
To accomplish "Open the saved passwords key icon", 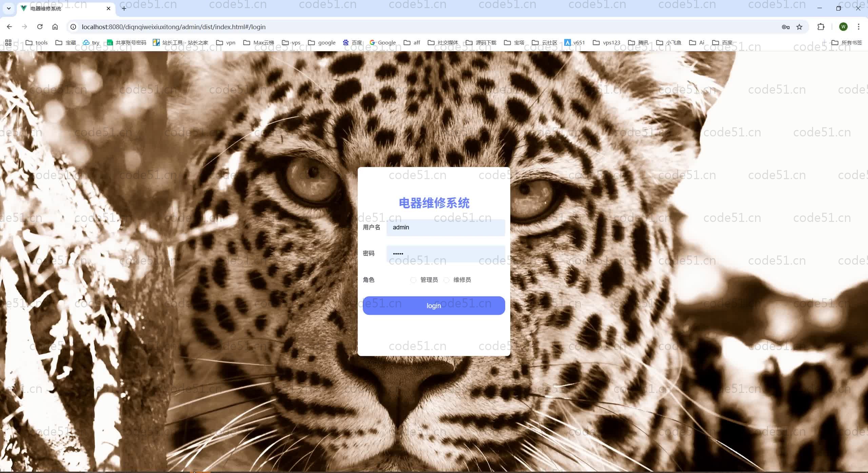I will click(785, 27).
